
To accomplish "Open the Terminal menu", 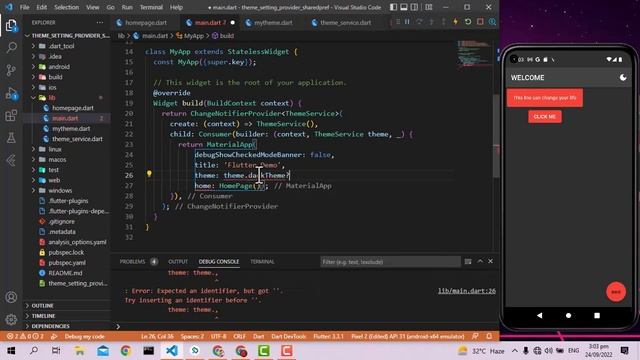I will (x=151, y=7).
